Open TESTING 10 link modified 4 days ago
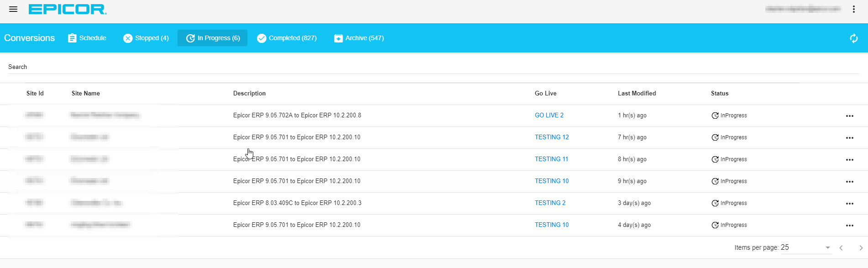Viewport: 868px width, 268px height. click(552, 225)
